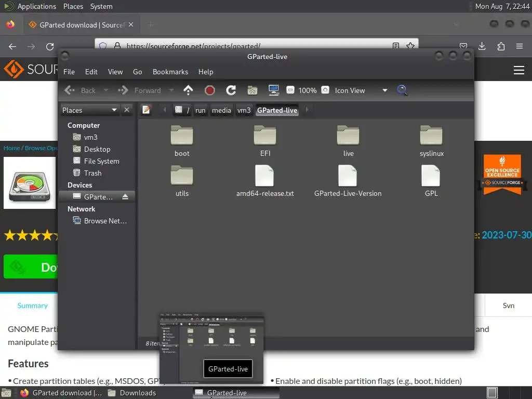This screenshot has height=399, width=532.
Task: Open the Go menu
Action: (137, 72)
